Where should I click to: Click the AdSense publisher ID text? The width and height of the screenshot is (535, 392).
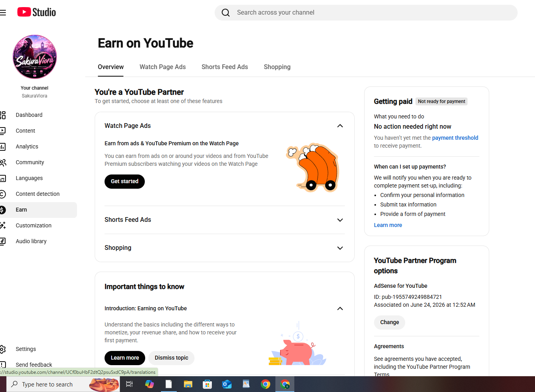(408, 297)
